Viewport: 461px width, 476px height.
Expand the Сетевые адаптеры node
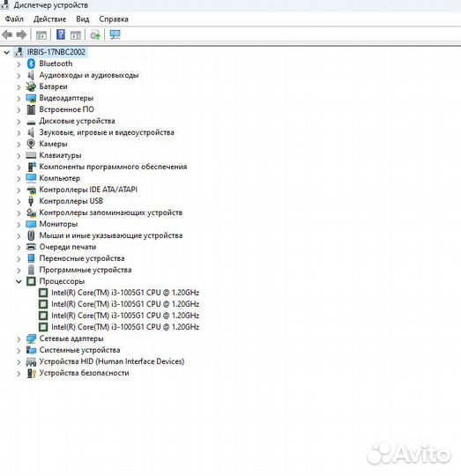pyautogui.click(x=19, y=338)
